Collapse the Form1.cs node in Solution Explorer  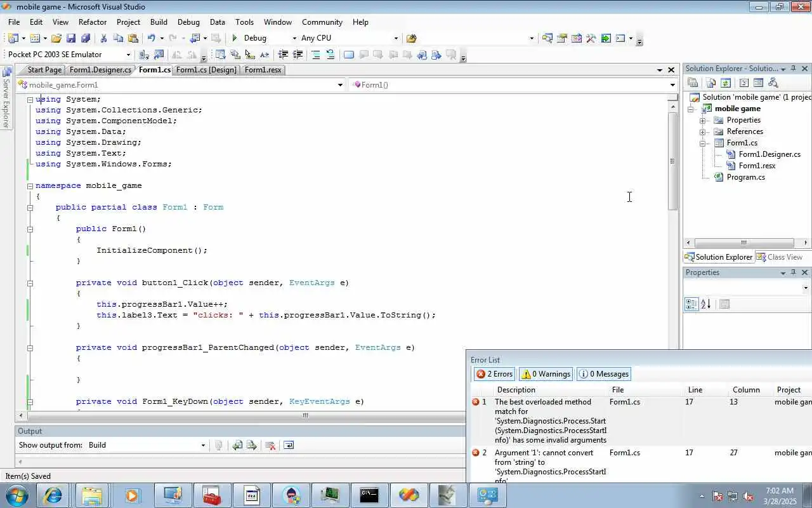[x=703, y=143]
